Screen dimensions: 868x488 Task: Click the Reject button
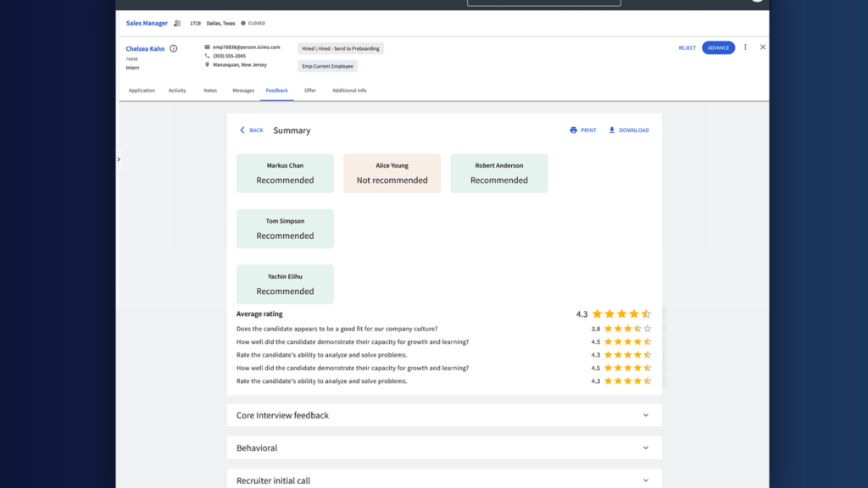pos(687,48)
